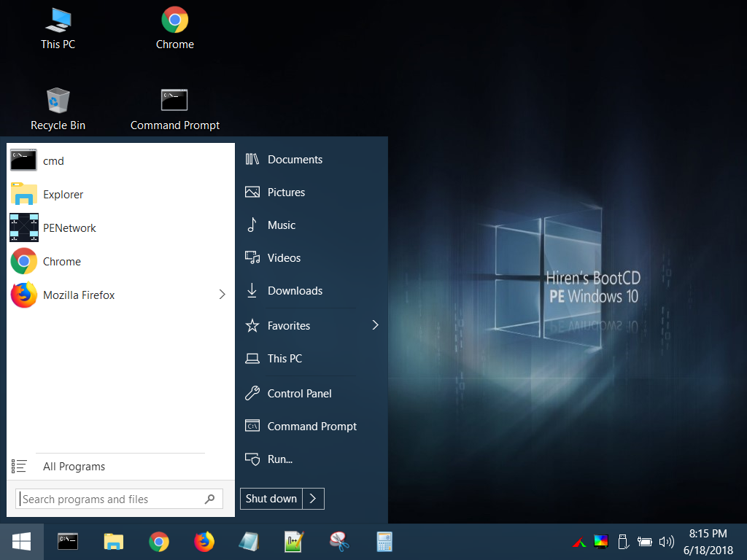The image size is (747, 560).
Task: Launch Chrome from taskbar
Action: pos(158,542)
